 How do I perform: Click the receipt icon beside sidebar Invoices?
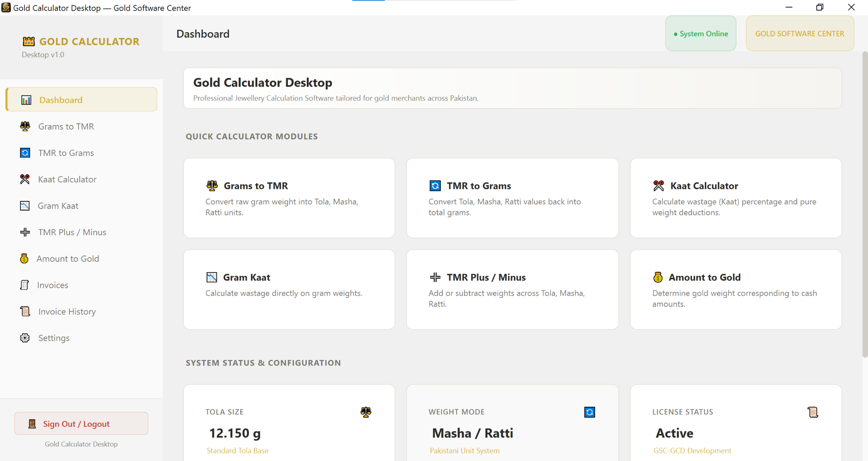click(x=25, y=285)
